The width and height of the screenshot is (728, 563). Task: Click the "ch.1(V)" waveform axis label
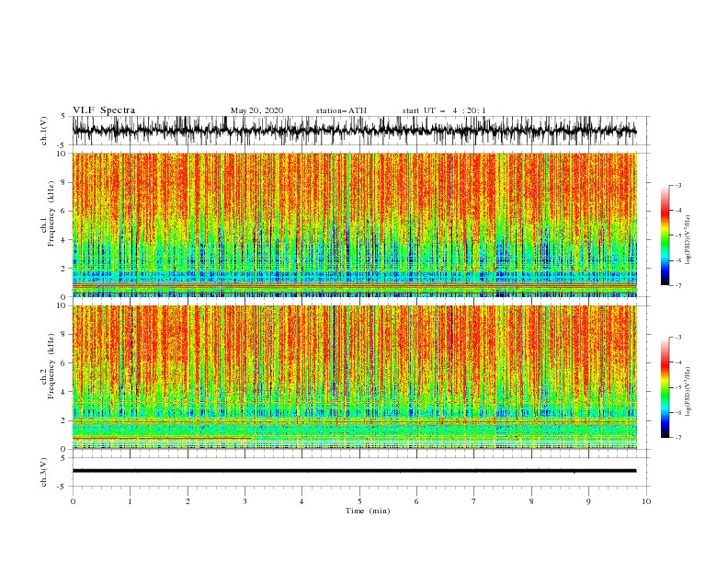(x=44, y=131)
